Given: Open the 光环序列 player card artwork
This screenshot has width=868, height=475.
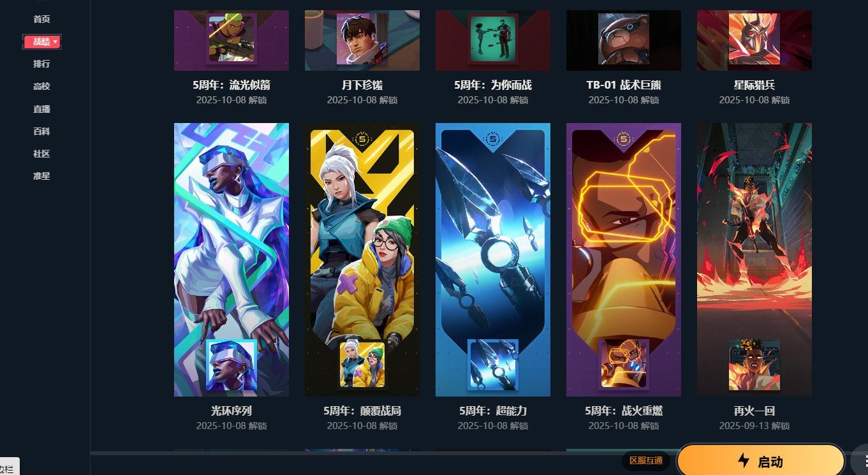Looking at the screenshot, I should (x=232, y=259).
